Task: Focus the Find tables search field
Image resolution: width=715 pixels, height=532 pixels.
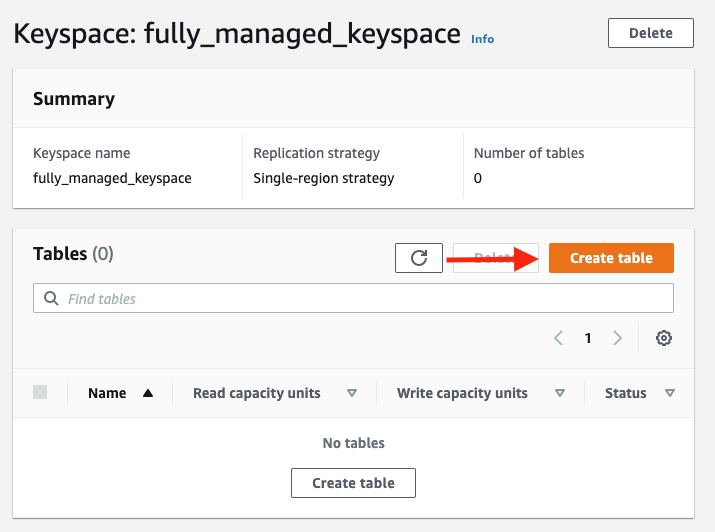Action: pyautogui.click(x=353, y=298)
